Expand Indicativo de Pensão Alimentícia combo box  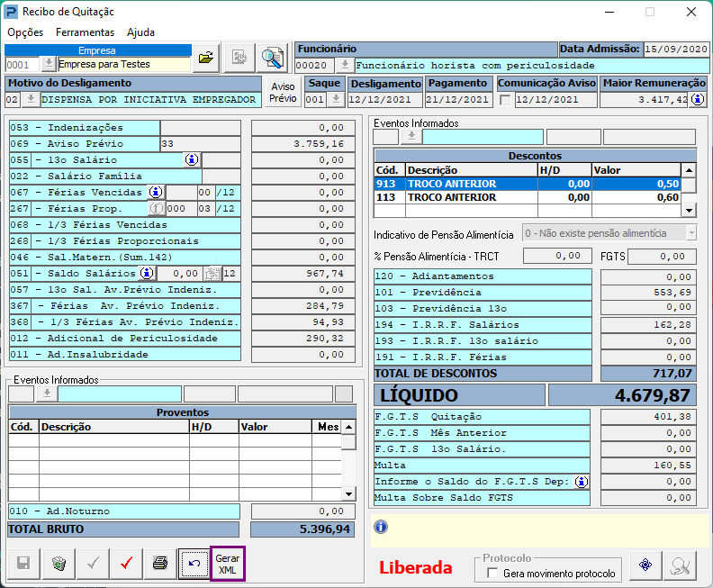691,233
